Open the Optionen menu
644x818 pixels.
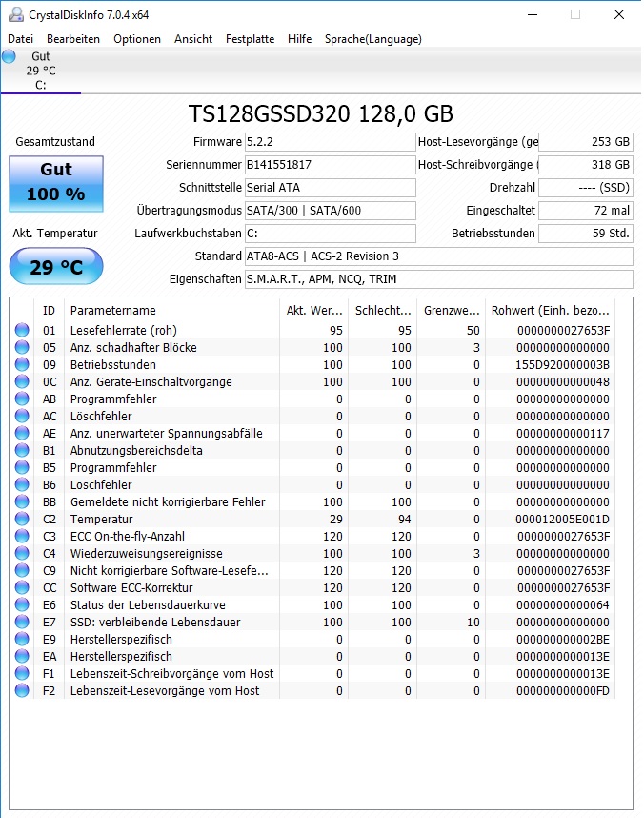click(137, 39)
